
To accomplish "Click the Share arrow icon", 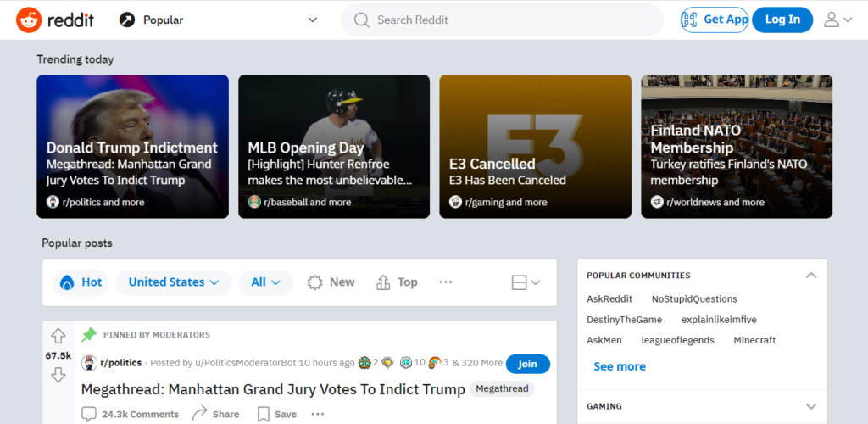I will click(x=199, y=413).
